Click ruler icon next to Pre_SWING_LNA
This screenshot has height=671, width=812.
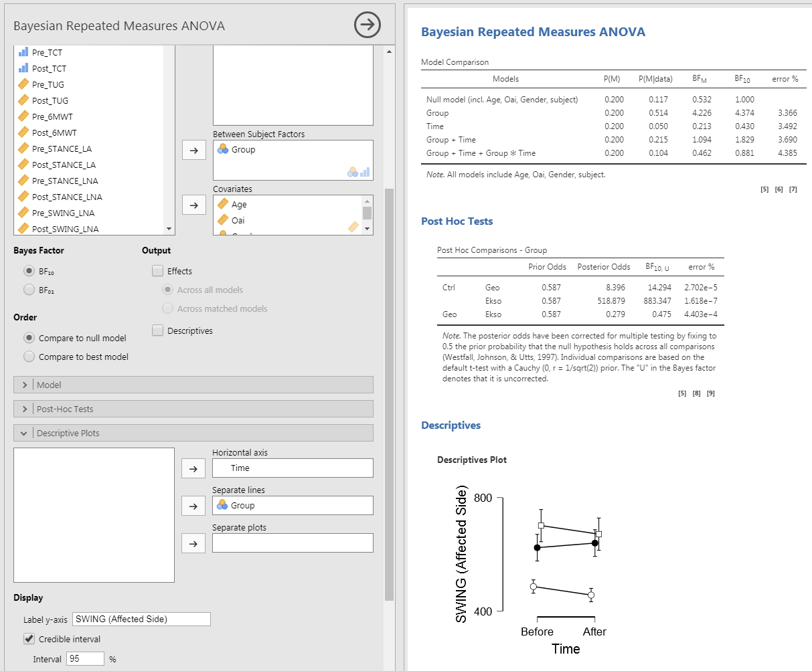(23, 213)
